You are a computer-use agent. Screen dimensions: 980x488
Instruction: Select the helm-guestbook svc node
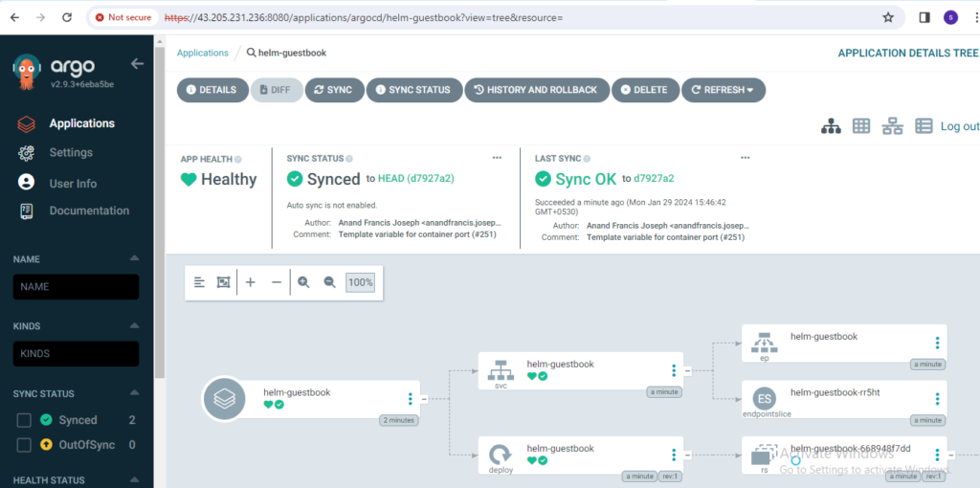[x=580, y=370]
